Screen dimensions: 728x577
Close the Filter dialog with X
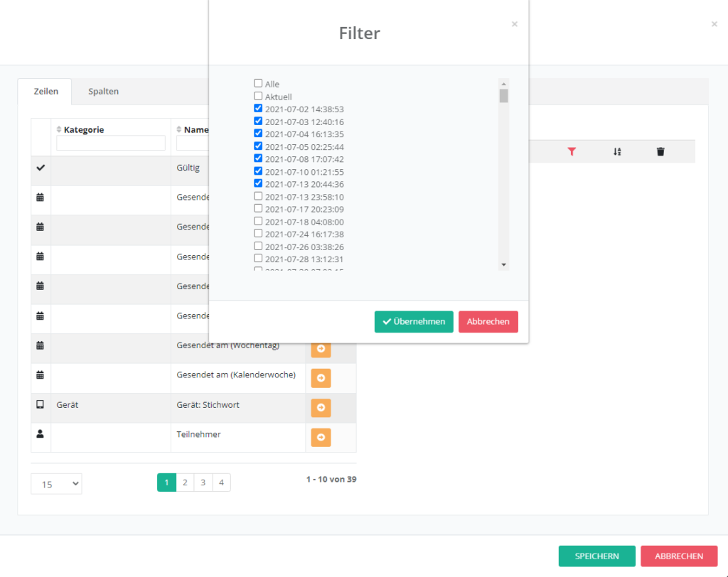(x=515, y=24)
